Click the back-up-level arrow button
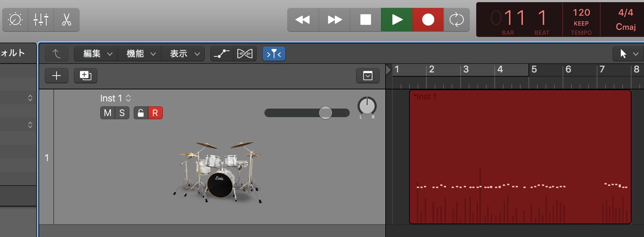The width and height of the screenshot is (644, 237). [x=56, y=54]
